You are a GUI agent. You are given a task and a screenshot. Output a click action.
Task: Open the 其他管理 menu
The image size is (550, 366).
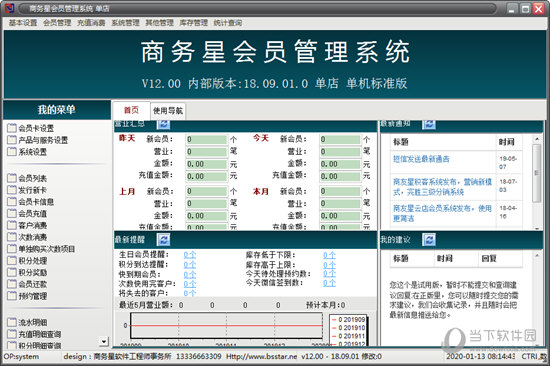160,23
